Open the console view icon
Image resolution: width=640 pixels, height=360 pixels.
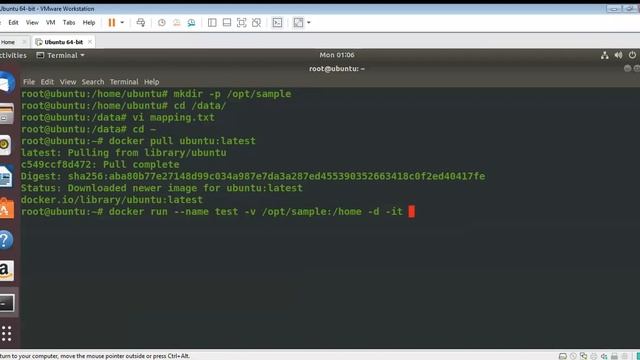277,23
